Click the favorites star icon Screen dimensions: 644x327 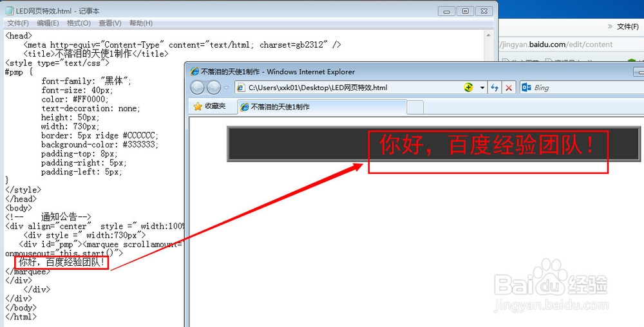click(x=198, y=106)
